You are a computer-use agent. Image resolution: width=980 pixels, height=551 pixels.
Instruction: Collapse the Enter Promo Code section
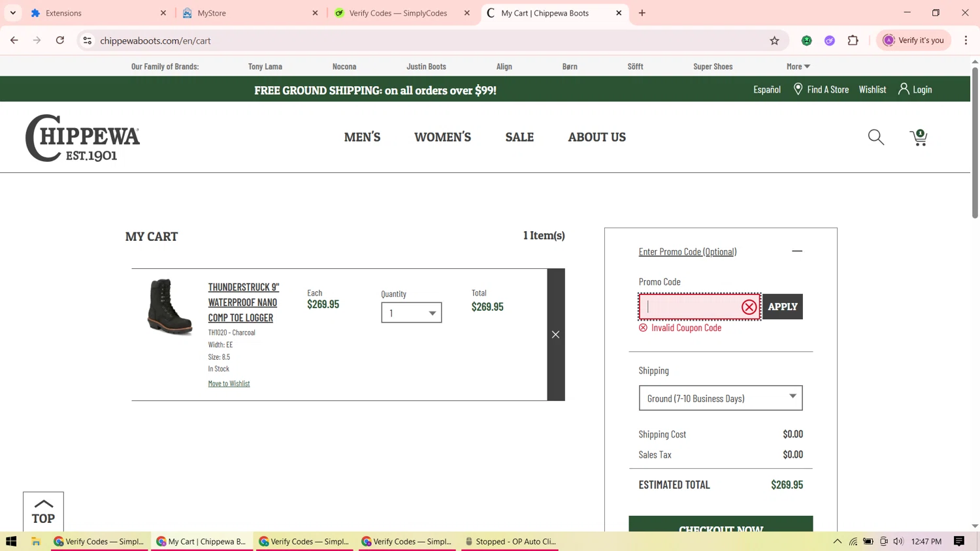tap(797, 251)
